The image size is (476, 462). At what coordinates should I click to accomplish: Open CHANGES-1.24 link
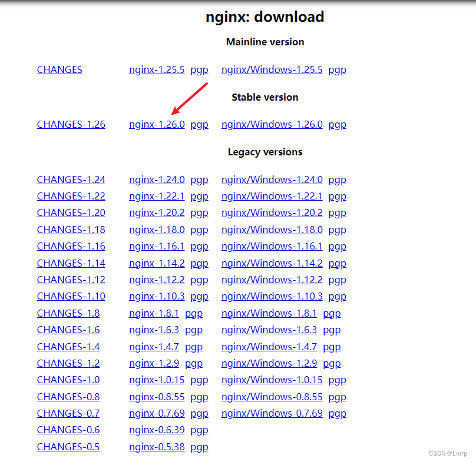(x=71, y=180)
